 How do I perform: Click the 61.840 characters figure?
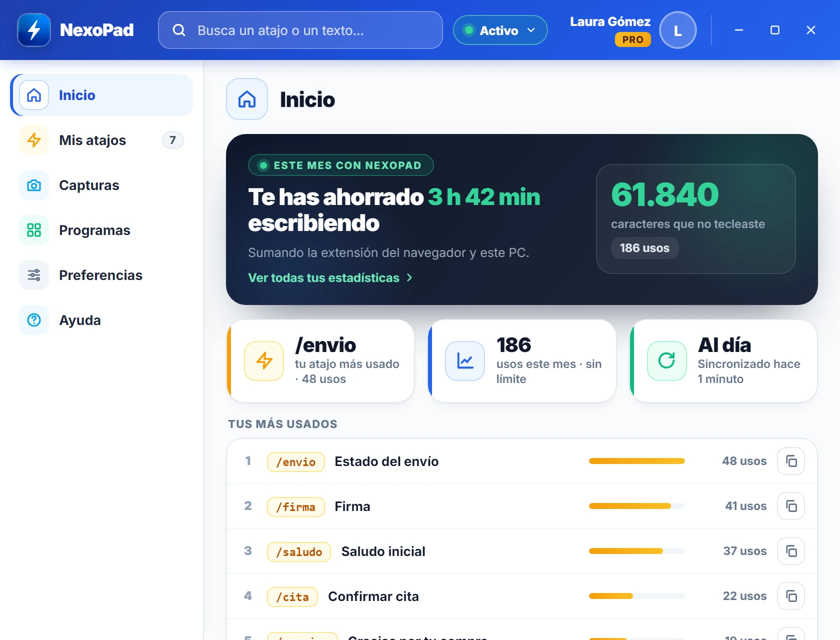coord(665,194)
